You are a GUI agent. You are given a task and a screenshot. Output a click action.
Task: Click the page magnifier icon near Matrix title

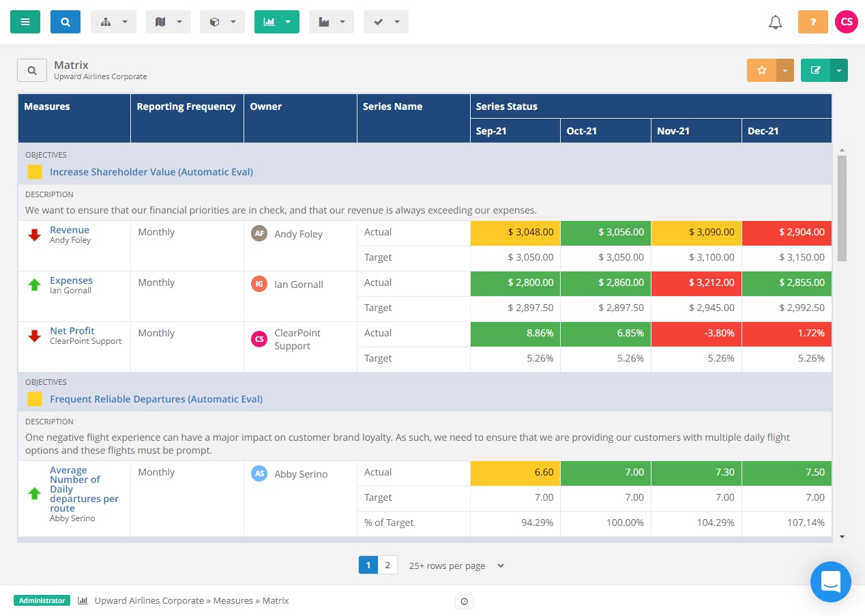pos(31,70)
